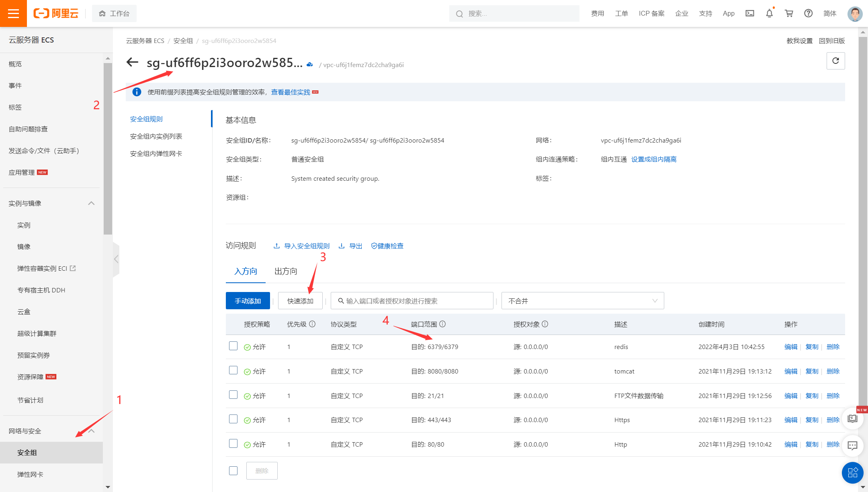This screenshot has width=868, height=492.
Task: Copy the Https rule
Action: click(812, 420)
